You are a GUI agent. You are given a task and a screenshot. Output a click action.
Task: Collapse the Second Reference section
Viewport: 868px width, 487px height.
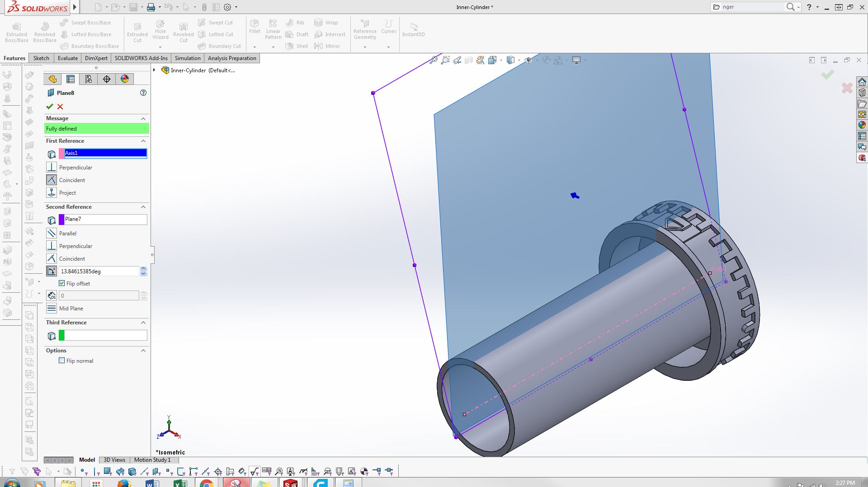(x=143, y=207)
